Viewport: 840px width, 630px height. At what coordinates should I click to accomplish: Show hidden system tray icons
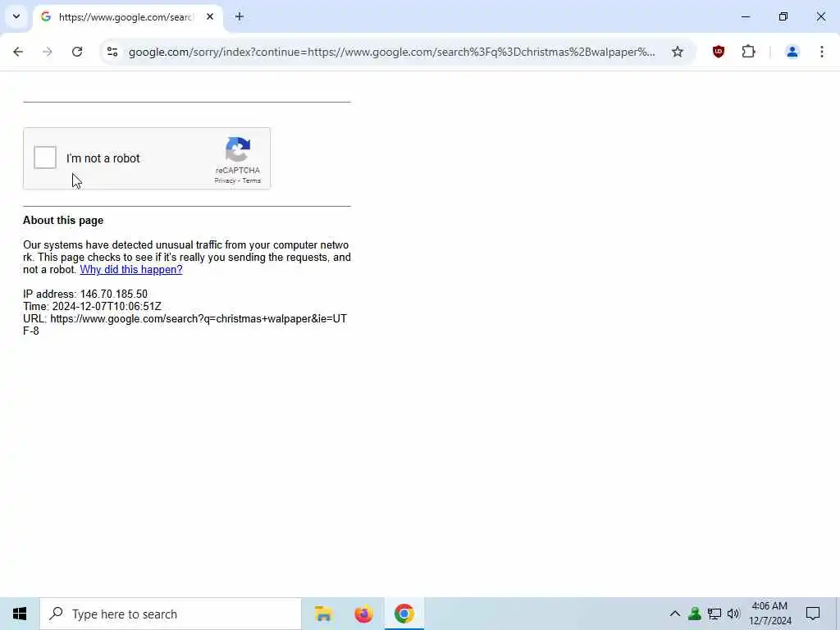[x=675, y=614]
